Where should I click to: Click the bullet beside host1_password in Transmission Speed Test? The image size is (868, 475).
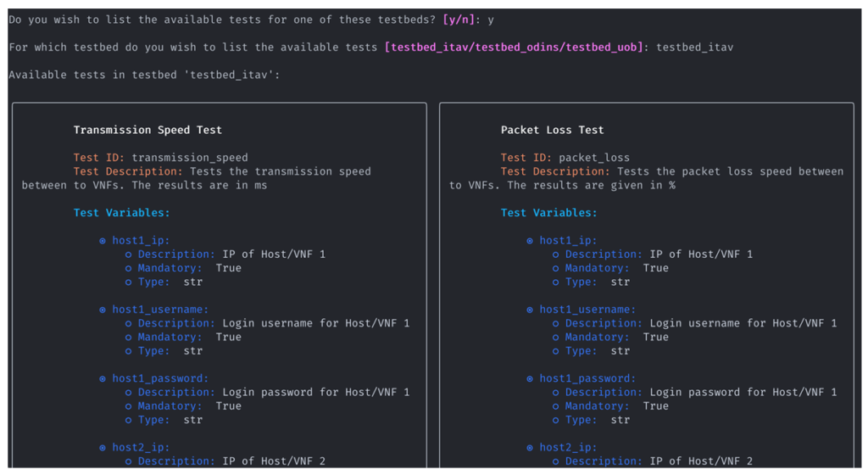pyautogui.click(x=103, y=379)
